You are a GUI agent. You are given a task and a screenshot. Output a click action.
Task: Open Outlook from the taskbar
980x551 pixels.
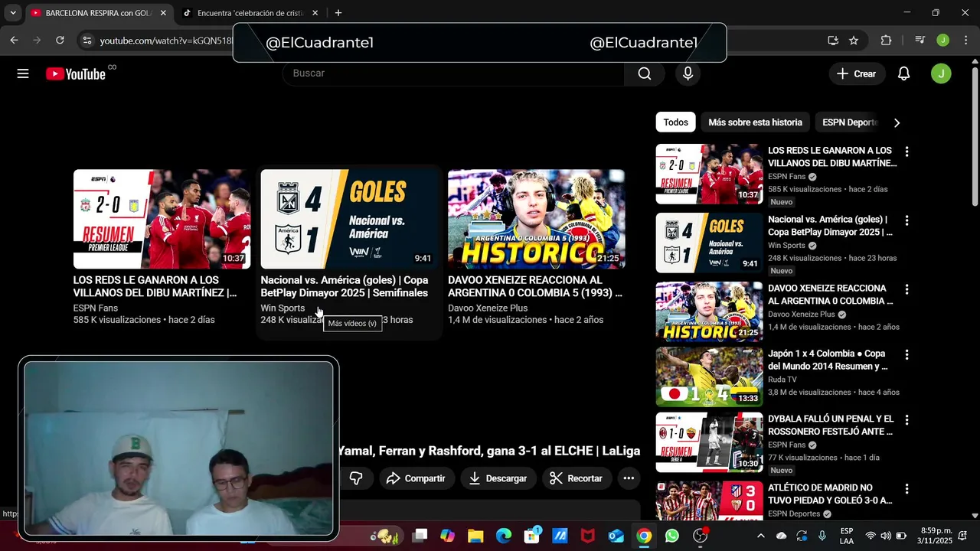616,536
